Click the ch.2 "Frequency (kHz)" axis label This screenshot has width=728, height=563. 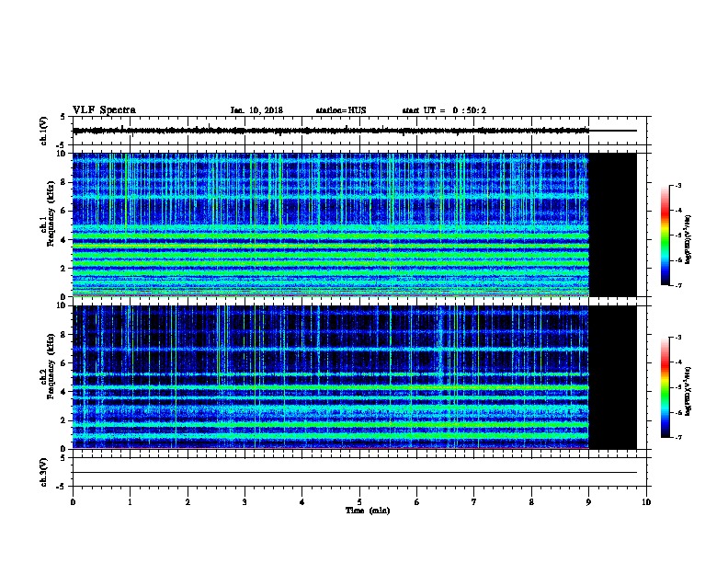click(x=51, y=366)
